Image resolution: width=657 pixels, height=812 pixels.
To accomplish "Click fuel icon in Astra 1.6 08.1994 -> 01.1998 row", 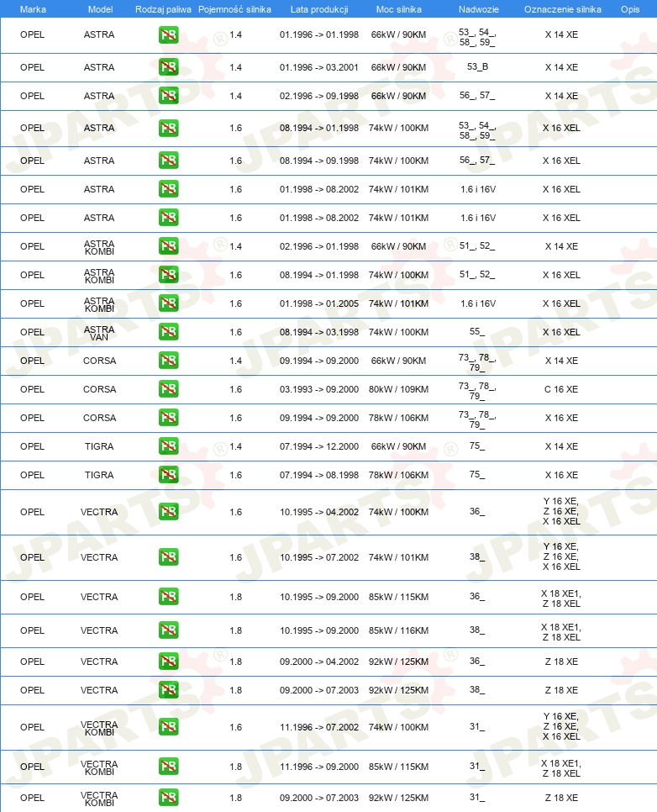I will 169,128.
